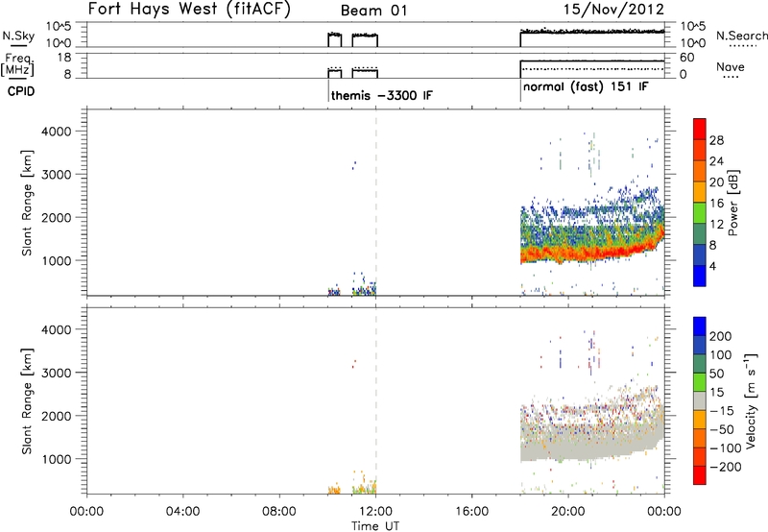Pick the blue top segment of velocity colorbar
This screenshot has height=532, width=768.
click(x=700, y=326)
